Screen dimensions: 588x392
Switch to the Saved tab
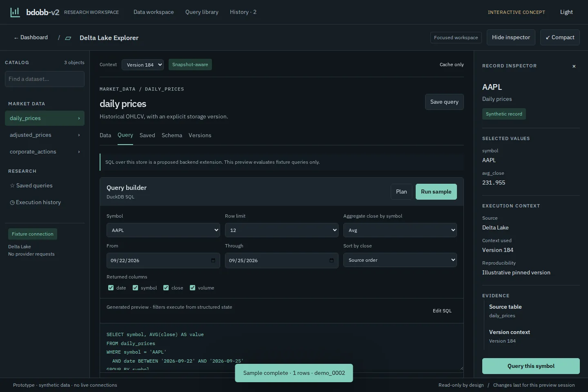(147, 135)
